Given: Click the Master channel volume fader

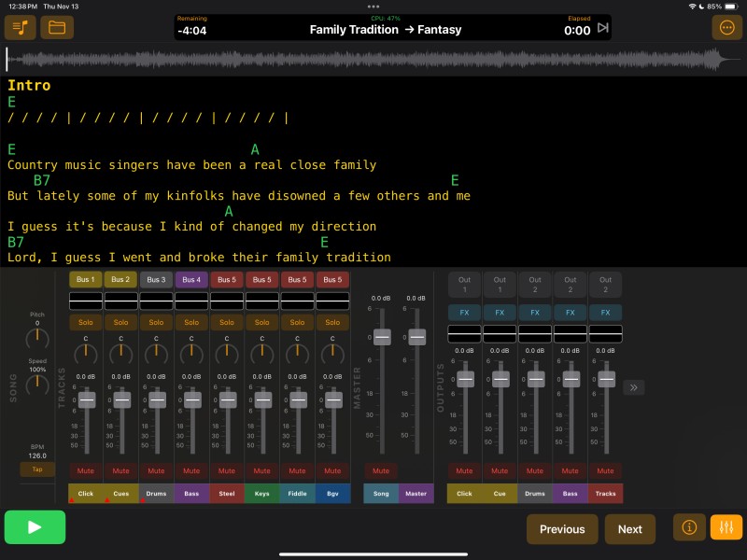Looking at the screenshot, I should point(416,337).
